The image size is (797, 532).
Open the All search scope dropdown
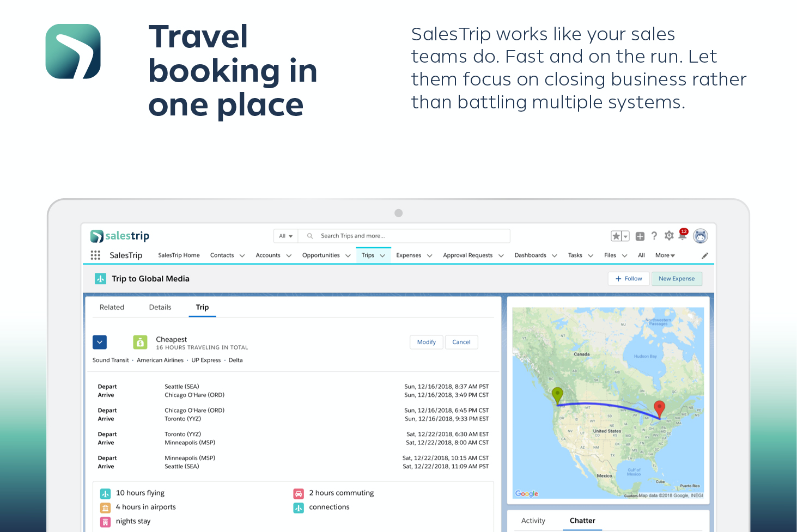(286, 236)
